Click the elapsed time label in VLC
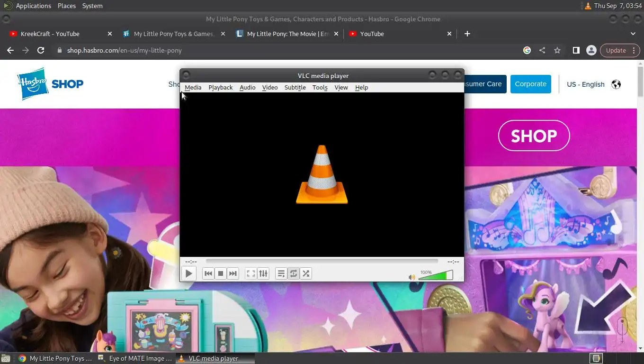The width and height of the screenshot is (644, 364). pyautogui.click(x=191, y=262)
